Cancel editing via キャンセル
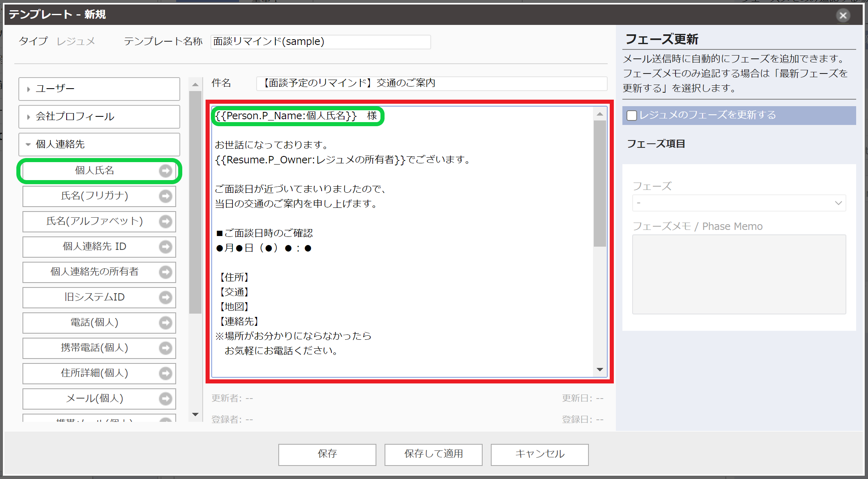868x479 pixels. click(539, 454)
